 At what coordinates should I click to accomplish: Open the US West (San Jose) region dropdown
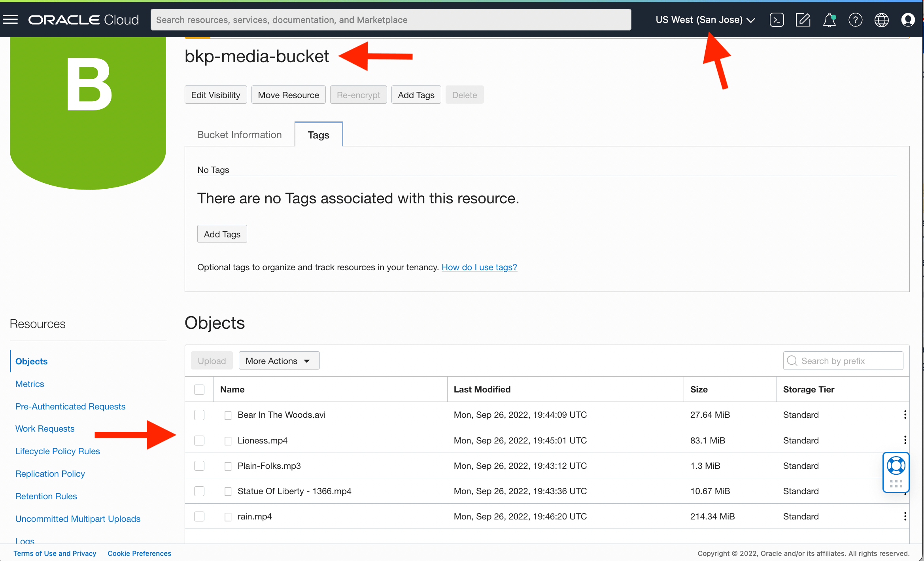[x=705, y=19]
